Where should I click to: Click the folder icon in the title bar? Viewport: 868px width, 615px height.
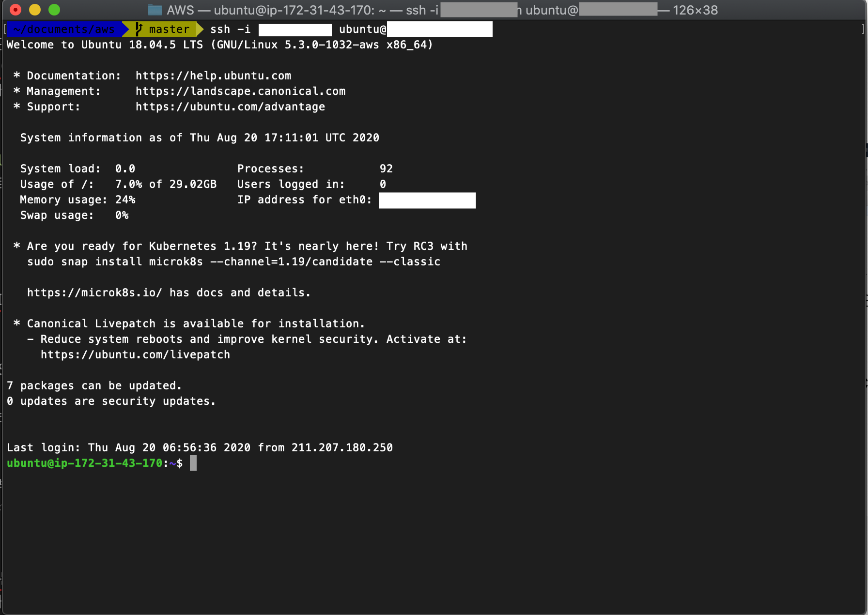154,10
